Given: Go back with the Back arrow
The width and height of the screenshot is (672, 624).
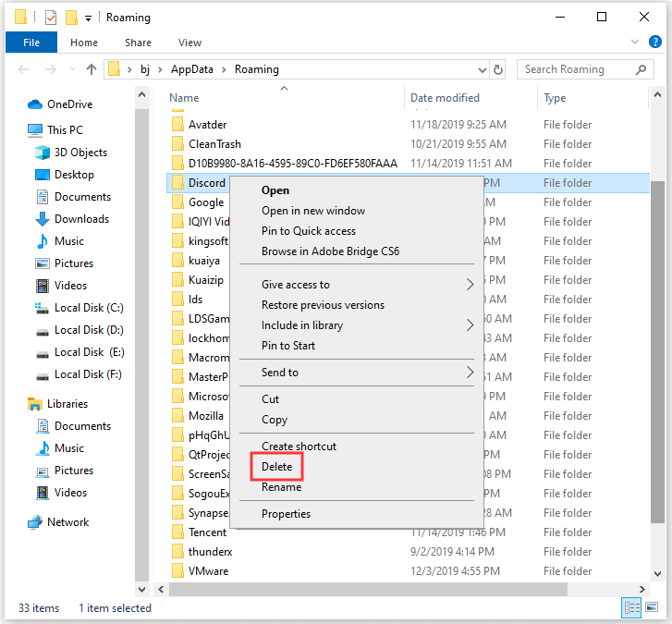Looking at the screenshot, I should tap(23, 69).
